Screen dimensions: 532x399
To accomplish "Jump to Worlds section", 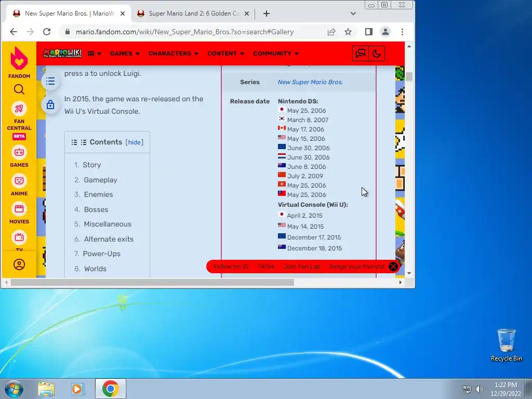I will coord(96,269).
